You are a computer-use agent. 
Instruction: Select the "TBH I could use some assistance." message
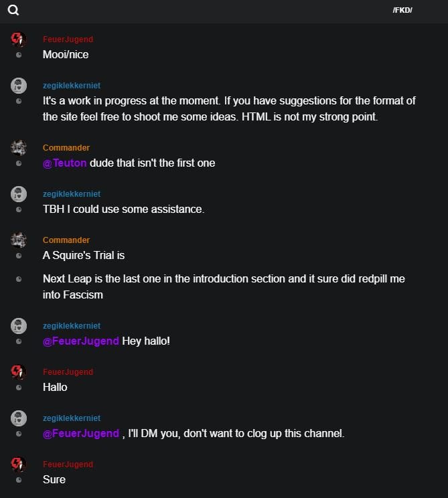tap(123, 209)
